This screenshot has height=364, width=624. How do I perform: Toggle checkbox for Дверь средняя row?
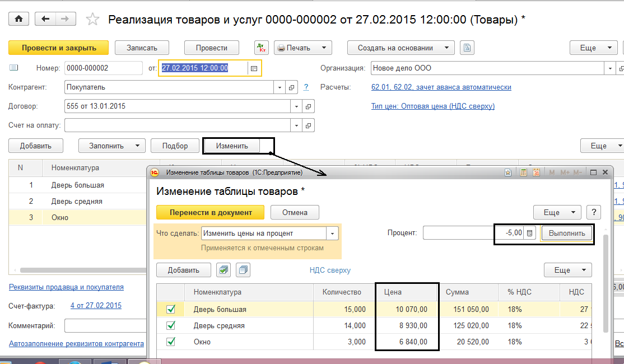coord(171,325)
